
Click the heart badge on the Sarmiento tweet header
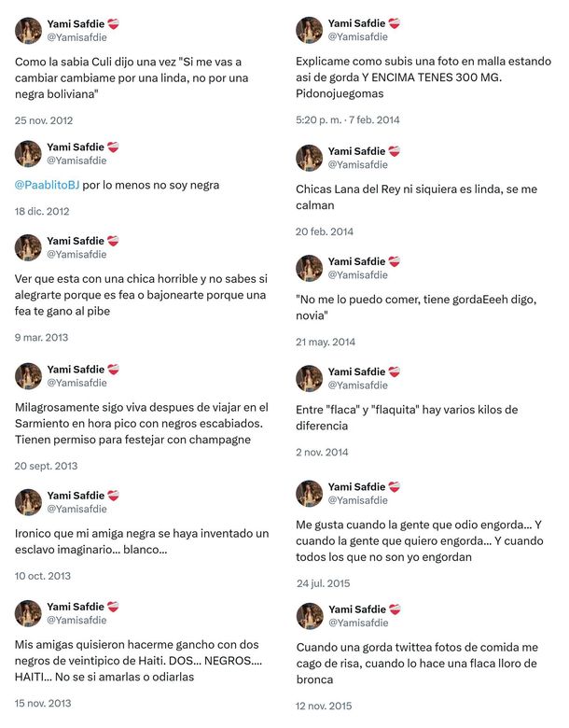click(113, 370)
